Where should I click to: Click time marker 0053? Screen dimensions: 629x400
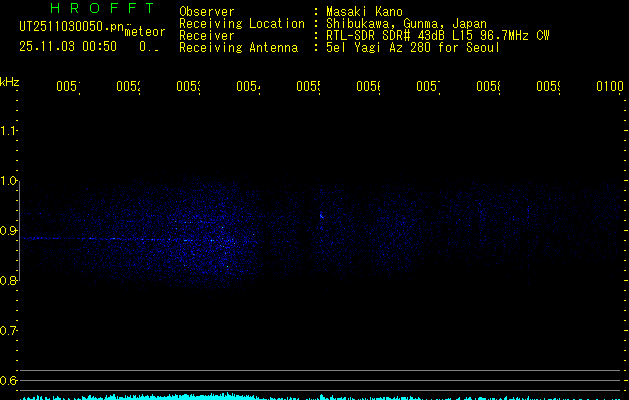(189, 86)
